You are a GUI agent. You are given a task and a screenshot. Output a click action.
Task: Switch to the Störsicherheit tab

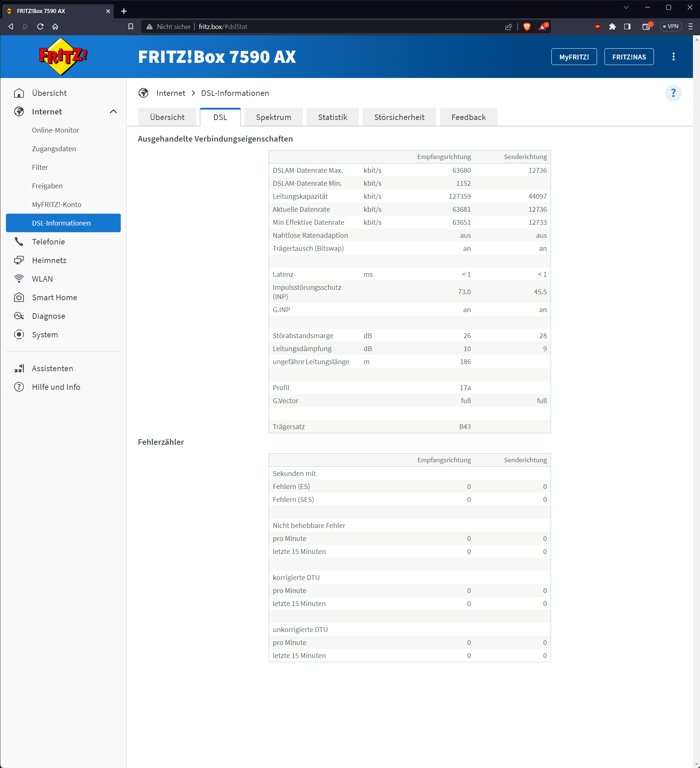click(x=399, y=117)
